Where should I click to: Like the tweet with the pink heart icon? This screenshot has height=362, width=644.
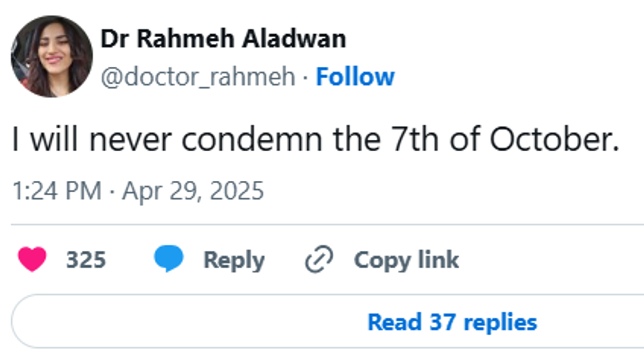pos(33,259)
